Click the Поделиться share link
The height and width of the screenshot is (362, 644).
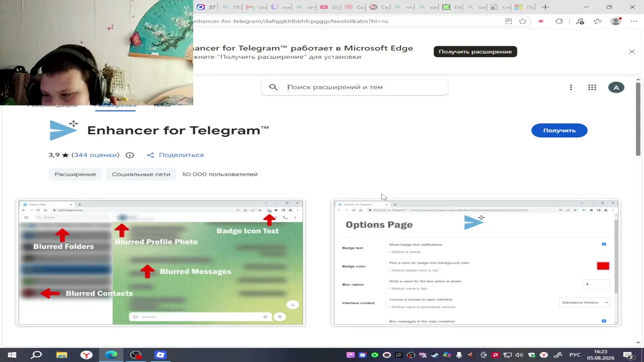pyautogui.click(x=181, y=155)
